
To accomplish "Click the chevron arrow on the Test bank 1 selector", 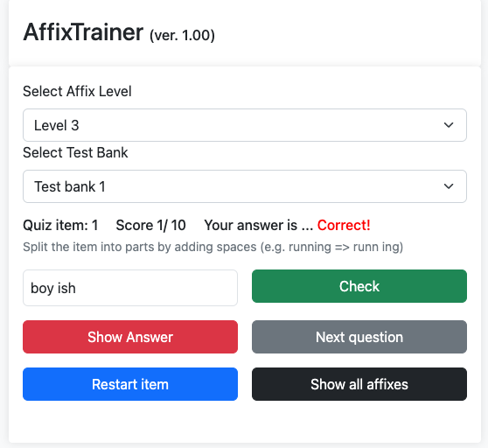I will [x=449, y=186].
